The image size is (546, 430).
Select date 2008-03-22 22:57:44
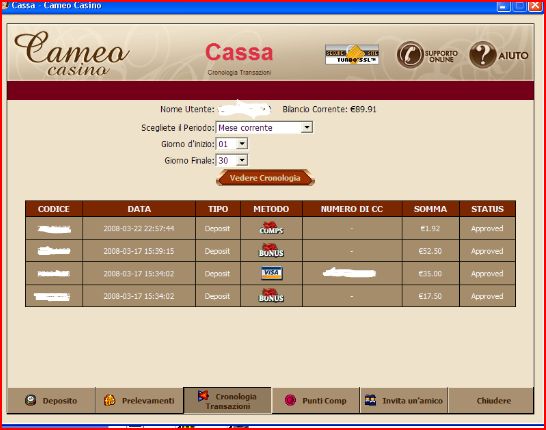[x=139, y=228]
